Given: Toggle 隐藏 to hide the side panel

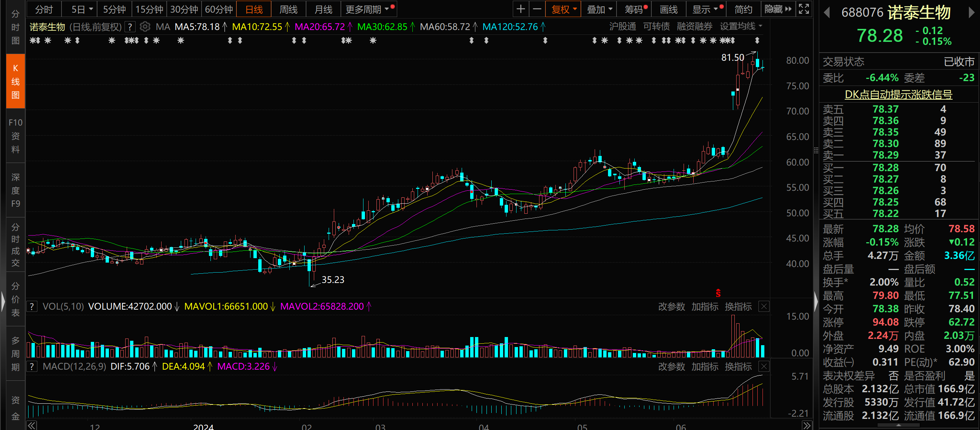Looking at the screenshot, I should tap(778, 9).
